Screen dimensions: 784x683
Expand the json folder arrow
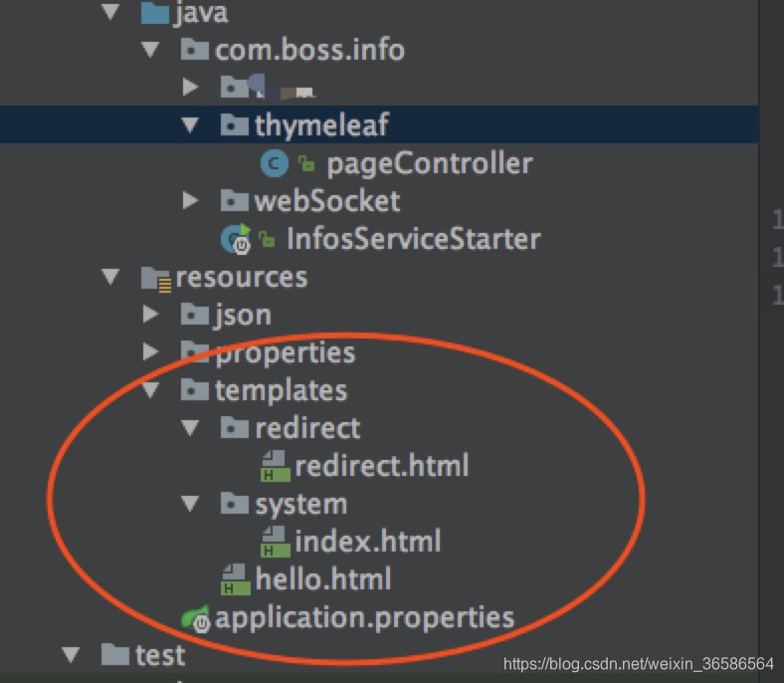point(150,315)
